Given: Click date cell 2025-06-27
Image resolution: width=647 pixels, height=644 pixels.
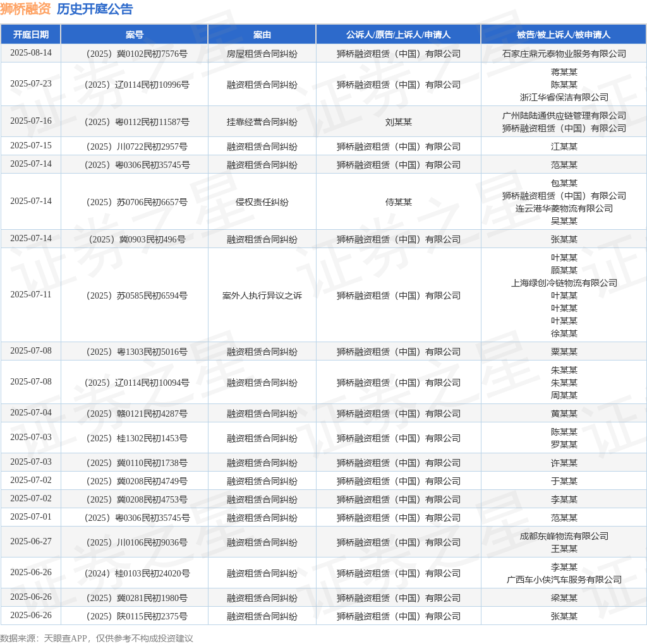Looking at the screenshot, I should coord(31,541).
